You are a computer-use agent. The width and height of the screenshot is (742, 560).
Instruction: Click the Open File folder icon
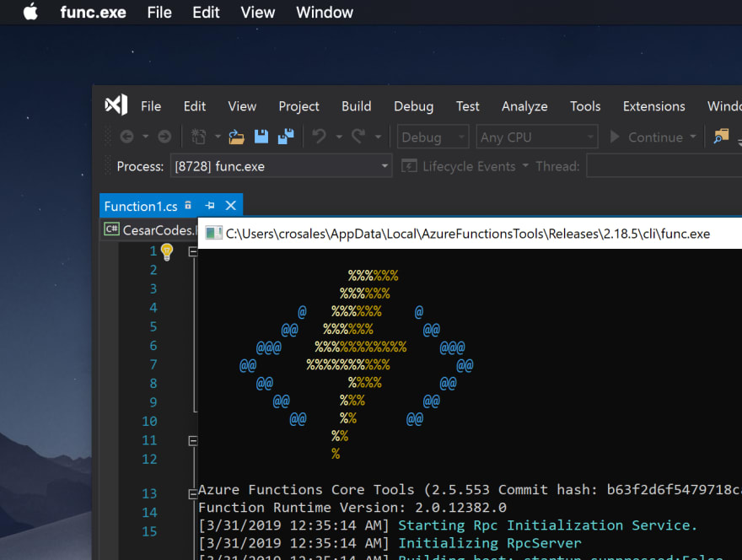[x=237, y=137]
